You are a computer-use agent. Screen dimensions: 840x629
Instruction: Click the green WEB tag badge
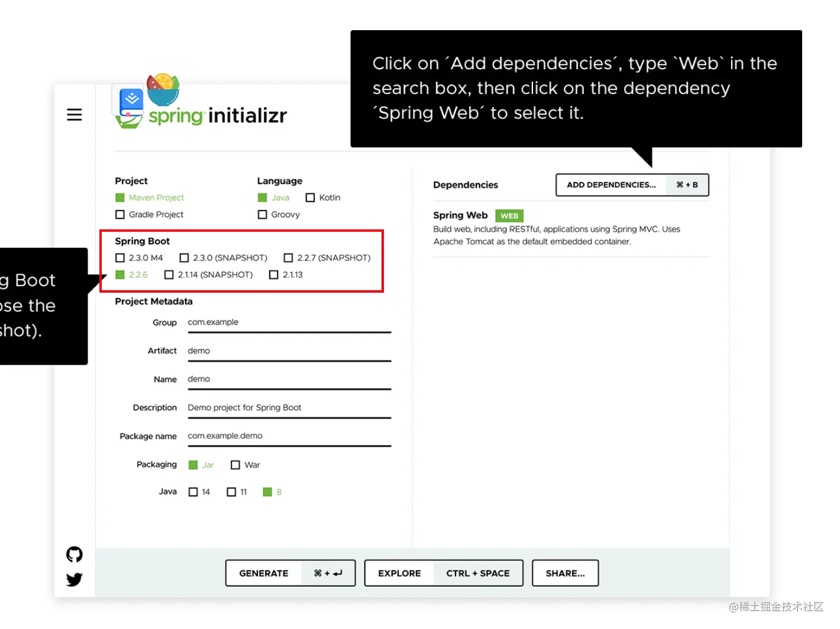click(509, 216)
